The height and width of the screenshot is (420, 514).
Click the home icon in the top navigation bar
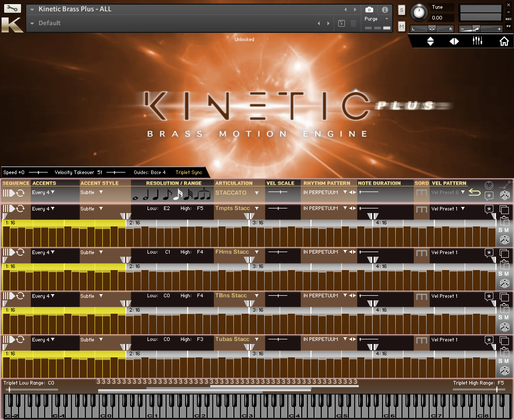point(504,42)
